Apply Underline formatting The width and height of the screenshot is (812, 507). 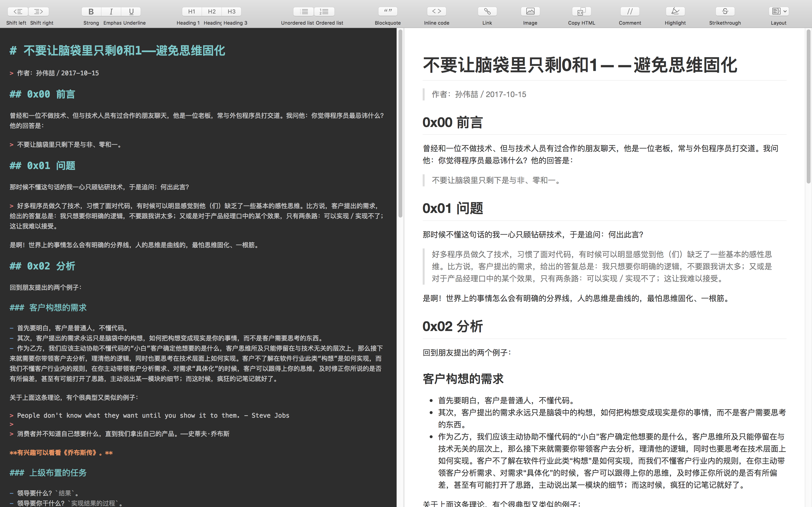[131, 11]
